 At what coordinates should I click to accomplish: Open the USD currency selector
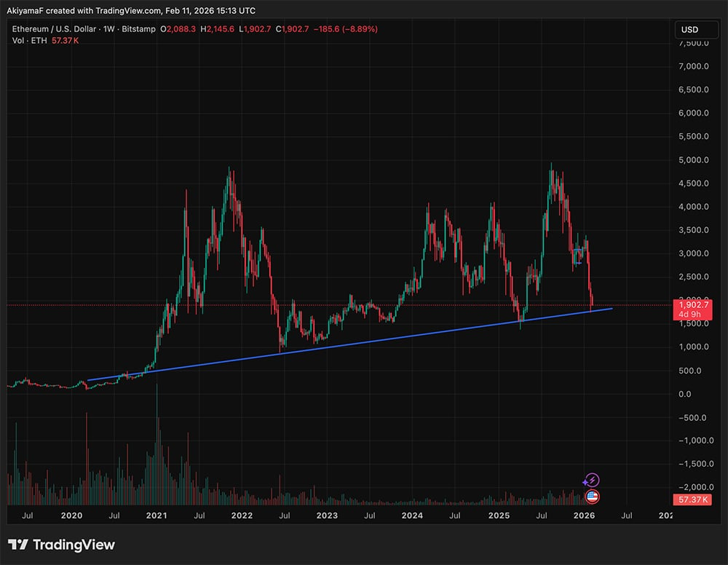pos(696,29)
